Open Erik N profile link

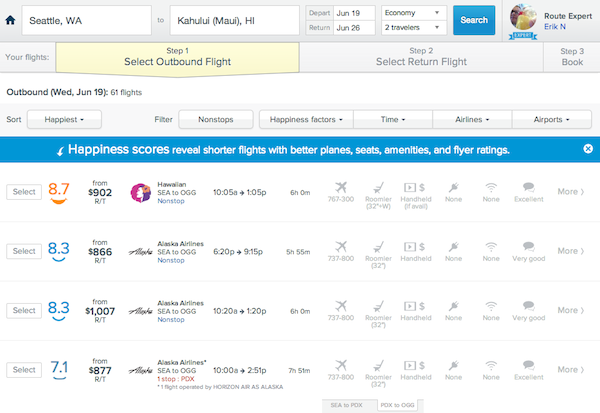[555, 26]
